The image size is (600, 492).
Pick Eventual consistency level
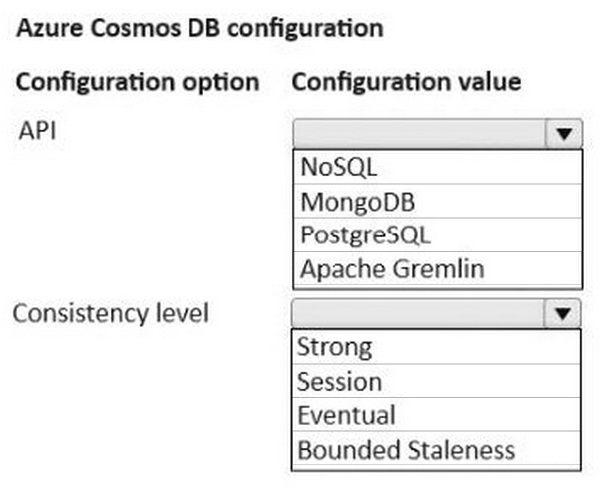click(436, 415)
